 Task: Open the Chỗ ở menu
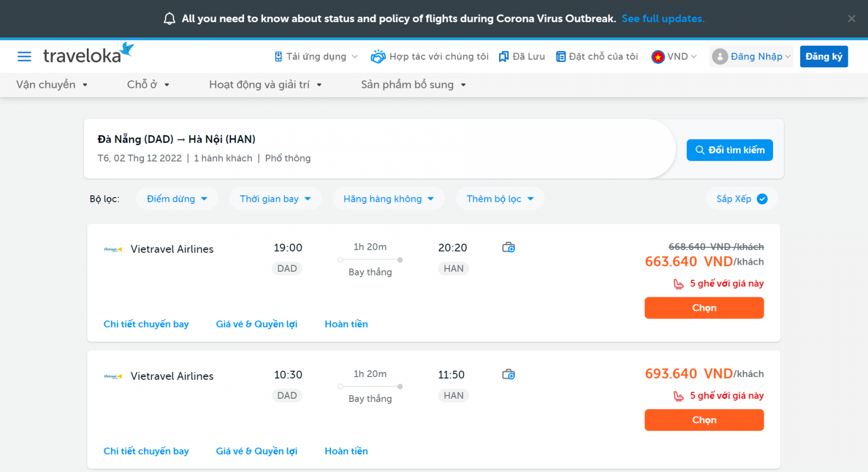[148, 85]
